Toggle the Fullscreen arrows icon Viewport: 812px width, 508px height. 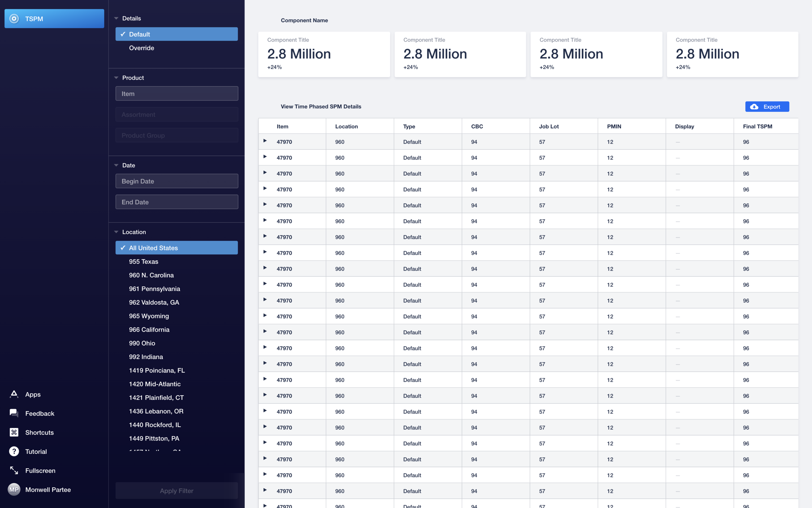(14, 470)
